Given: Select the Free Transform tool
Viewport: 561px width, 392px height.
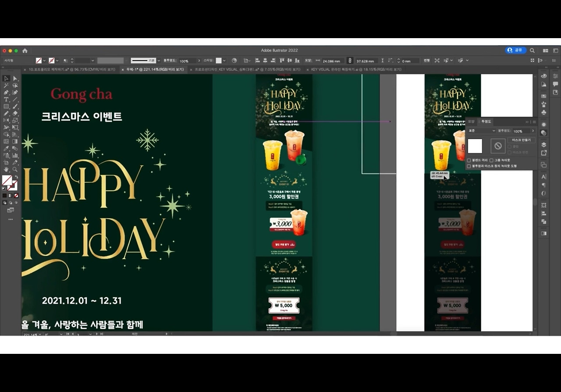Looking at the screenshot, I should (x=15, y=128).
